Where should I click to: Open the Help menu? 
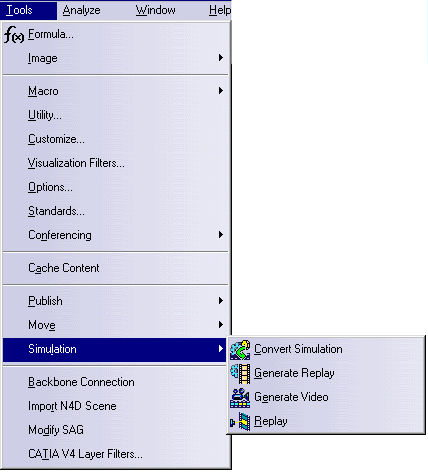click(220, 10)
